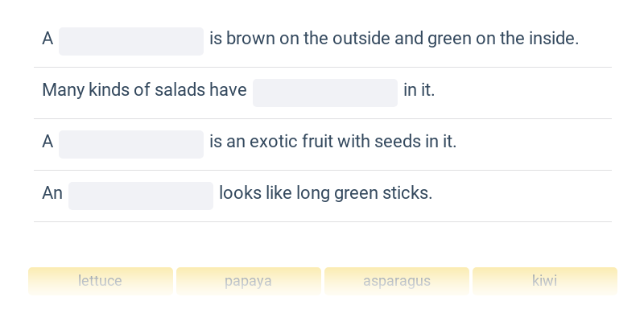
Task: Choose the asparagus word tile
Action: tap(397, 281)
